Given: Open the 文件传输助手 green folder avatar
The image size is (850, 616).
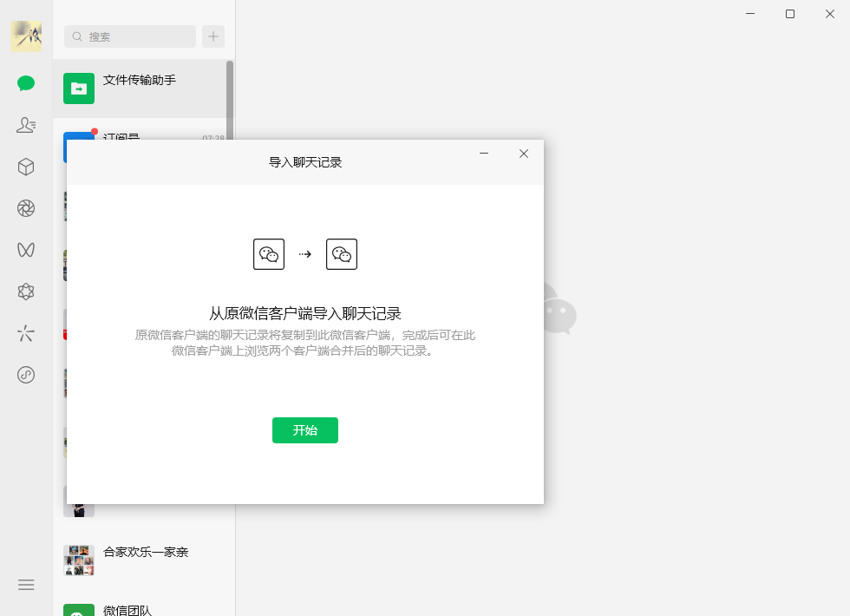Looking at the screenshot, I should 79,88.
